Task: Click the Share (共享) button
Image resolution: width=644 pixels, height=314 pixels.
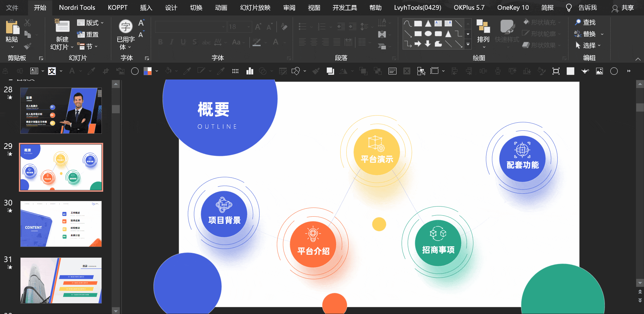Action: point(622,7)
